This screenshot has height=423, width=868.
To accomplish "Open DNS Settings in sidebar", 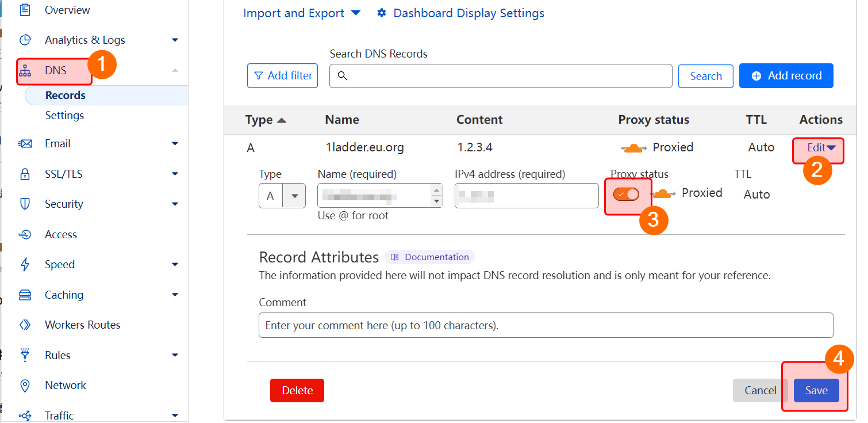I will (x=64, y=115).
